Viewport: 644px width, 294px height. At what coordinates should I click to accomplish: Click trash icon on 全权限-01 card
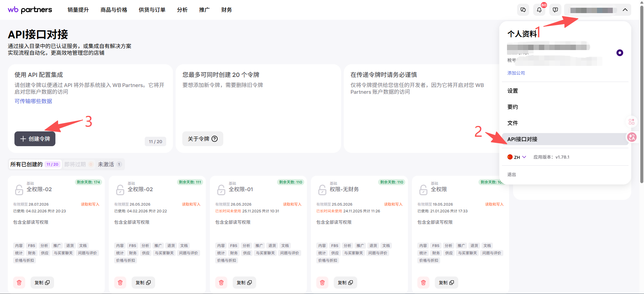[x=221, y=283]
